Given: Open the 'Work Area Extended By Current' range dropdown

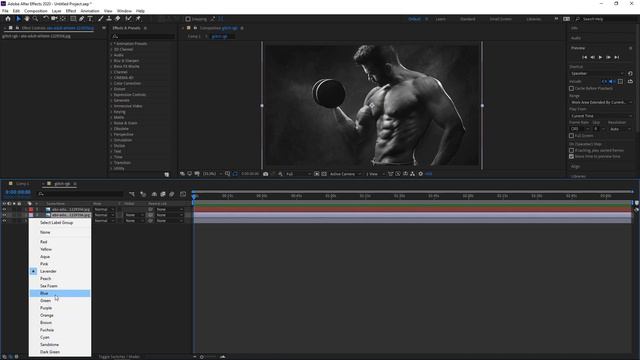Looking at the screenshot, I should pos(601,102).
